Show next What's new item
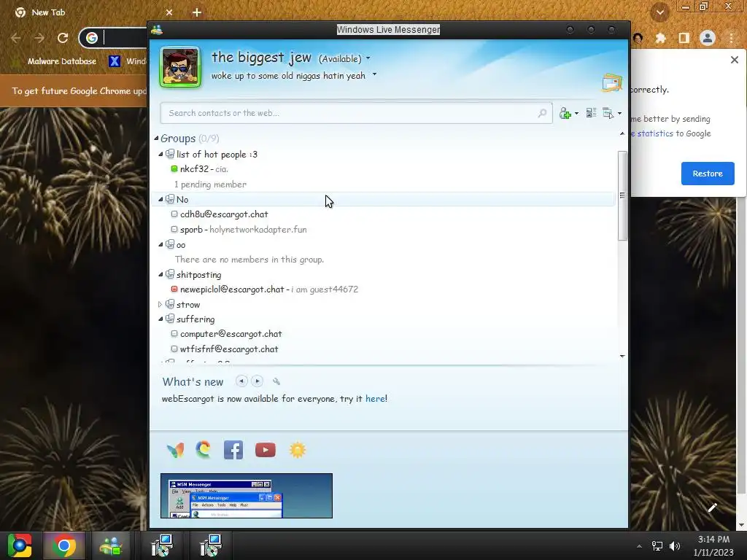The width and height of the screenshot is (747, 560). [258, 381]
